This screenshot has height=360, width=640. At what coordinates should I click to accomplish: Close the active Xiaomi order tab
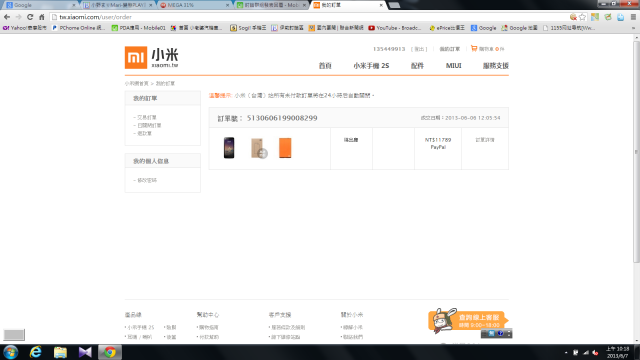click(x=381, y=5)
